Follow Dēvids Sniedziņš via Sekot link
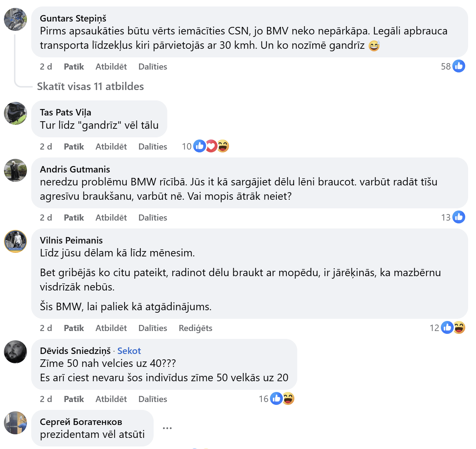The image size is (476, 449). point(129,351)
